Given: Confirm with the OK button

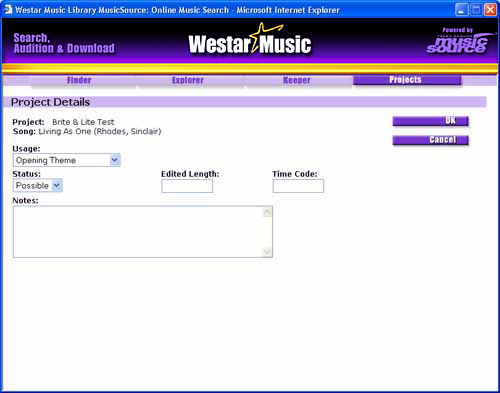Looking at the screenshot, I should pyautogui.click(x=430, y=121).
